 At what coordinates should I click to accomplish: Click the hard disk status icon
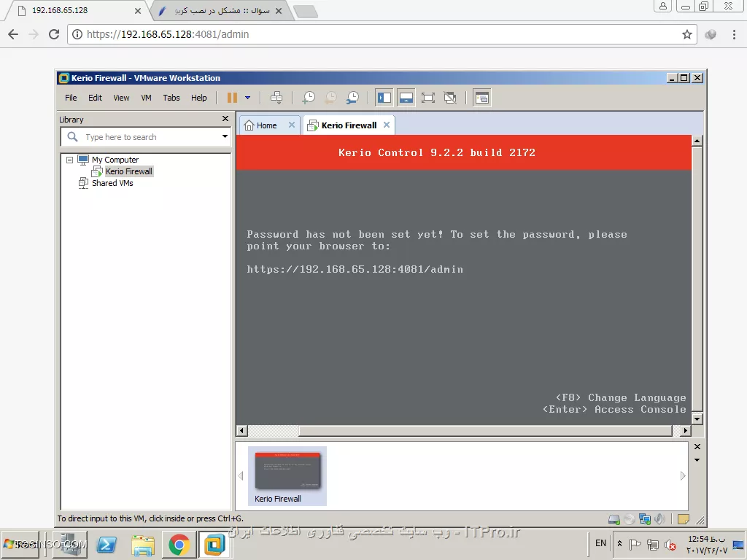pyautogui.click(x=614, y=519)
